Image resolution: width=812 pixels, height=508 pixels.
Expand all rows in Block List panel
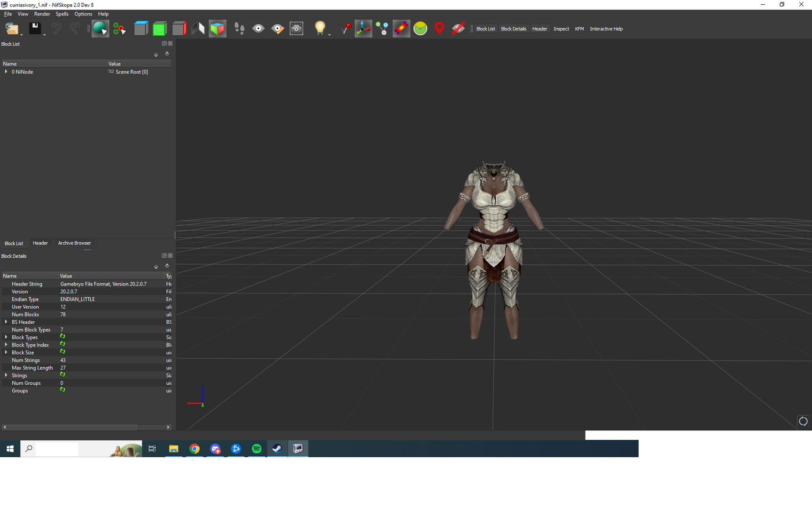pyautogui.click(x=156, y=55)
